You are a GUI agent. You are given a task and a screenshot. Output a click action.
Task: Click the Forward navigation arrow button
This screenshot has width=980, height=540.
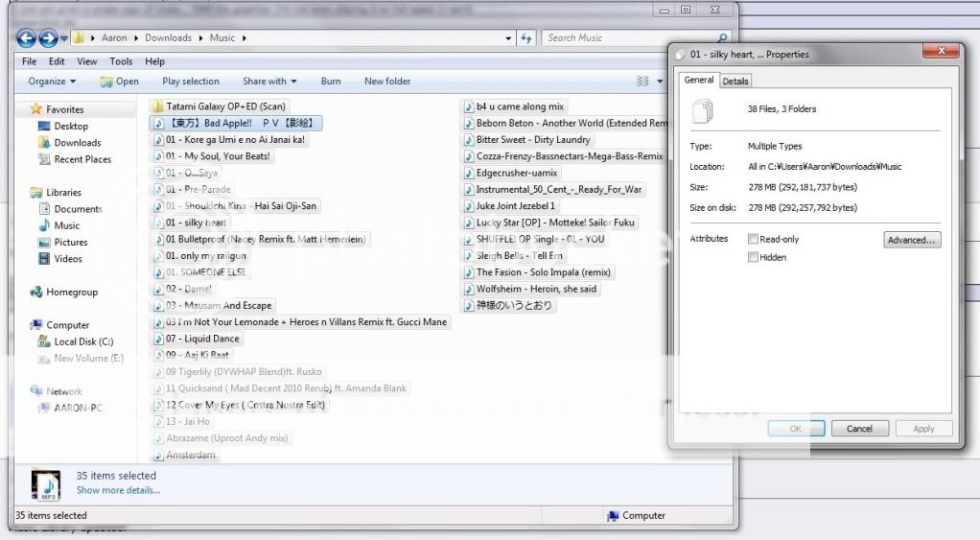pos(47,38)
